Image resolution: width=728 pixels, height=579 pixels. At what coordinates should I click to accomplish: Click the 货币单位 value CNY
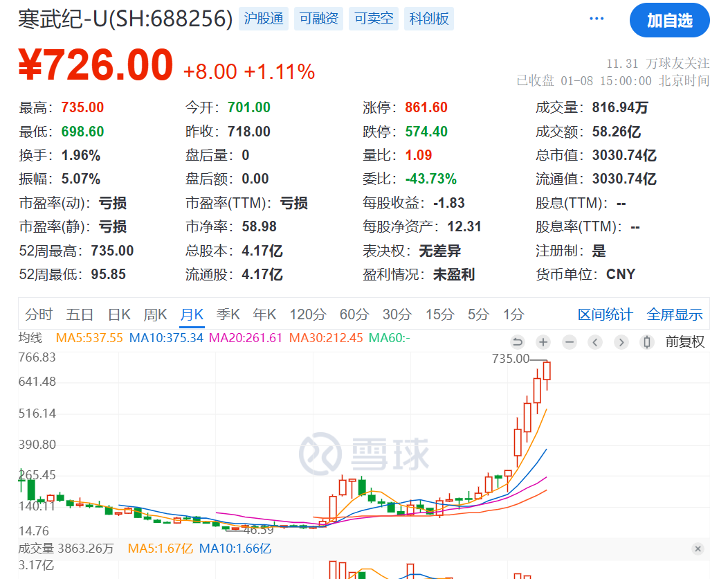(x=621, y=274)
